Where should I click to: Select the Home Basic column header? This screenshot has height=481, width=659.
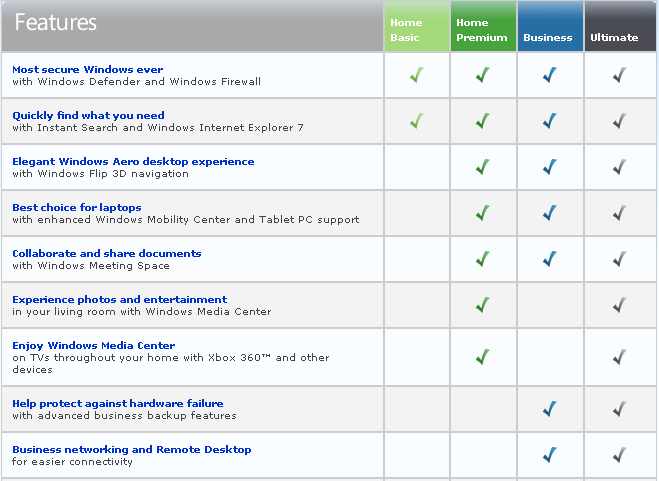(417, 26)
